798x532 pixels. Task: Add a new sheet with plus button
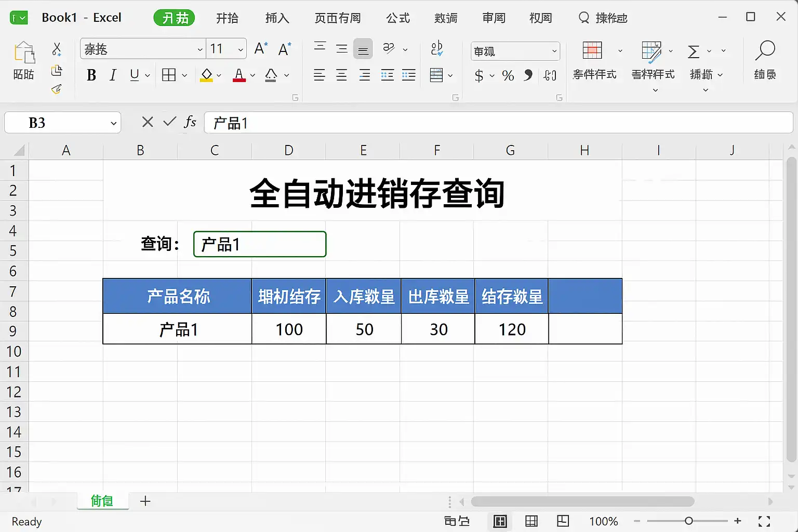(145, 501)
